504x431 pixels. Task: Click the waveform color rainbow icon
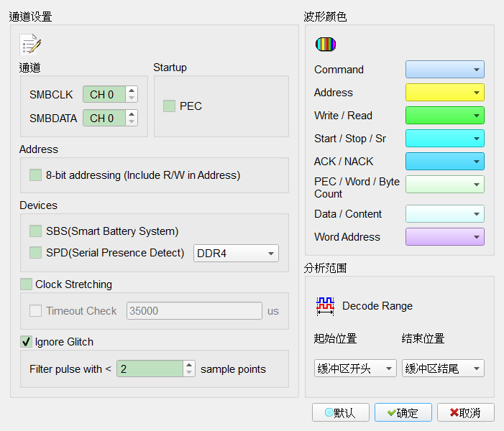point(326,45)
